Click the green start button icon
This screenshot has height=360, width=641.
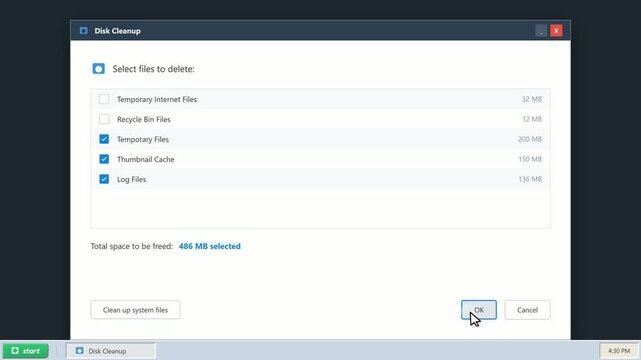tap(15, 351)
